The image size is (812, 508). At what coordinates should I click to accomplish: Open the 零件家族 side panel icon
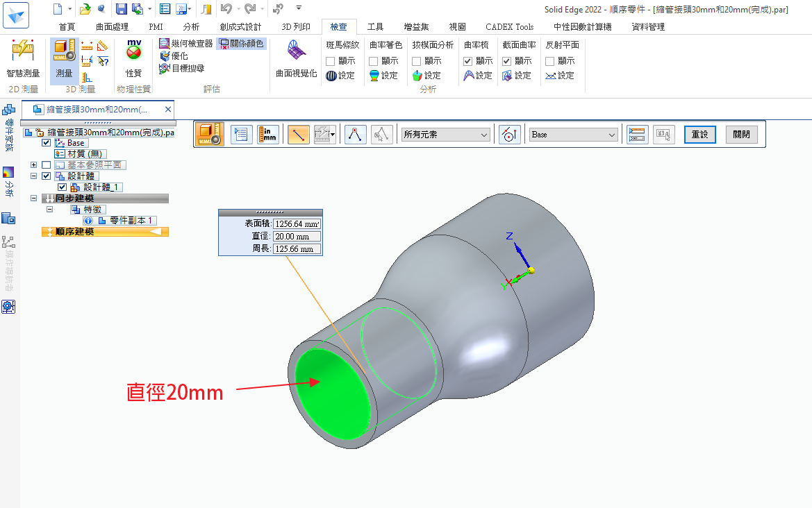[9, 110]
